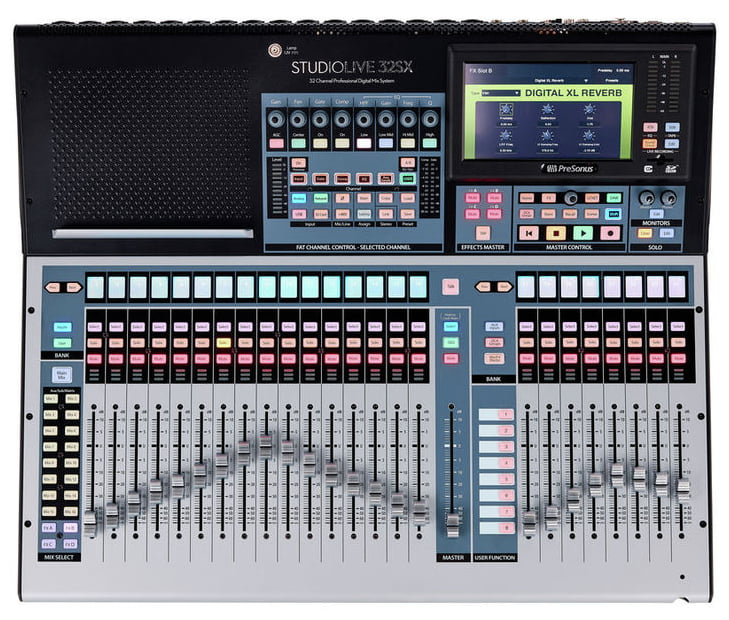Select the Inputs bank button

click(62, 327)
